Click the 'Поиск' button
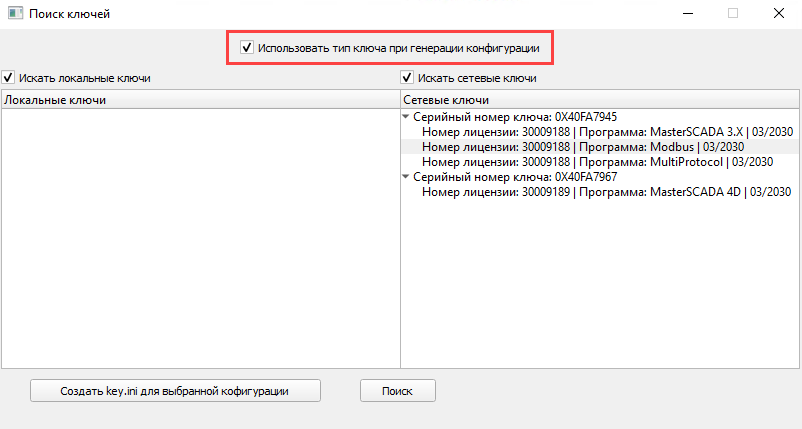The height and width of the screenshot is (429, 802). click(397, 391)
